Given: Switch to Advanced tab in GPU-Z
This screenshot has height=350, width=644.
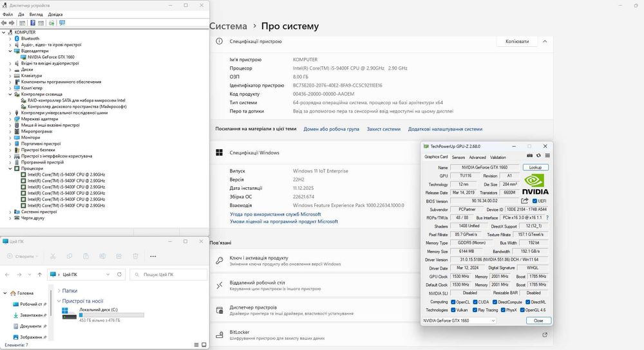Looking at the screenshot, I should click(477, 157).
